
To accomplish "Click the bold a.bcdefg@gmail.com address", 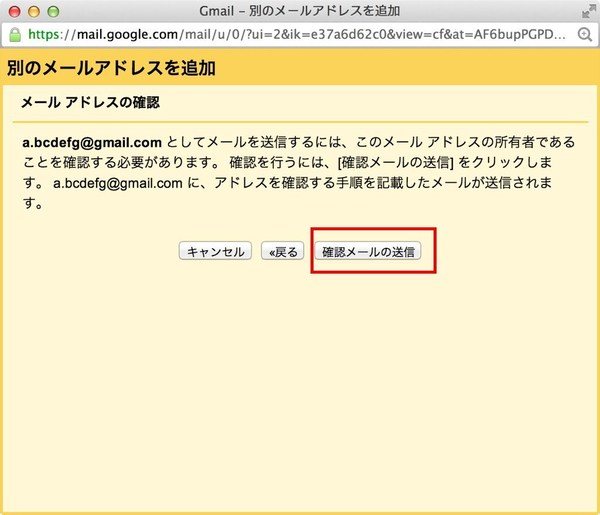I will click(x=92, y=142).
